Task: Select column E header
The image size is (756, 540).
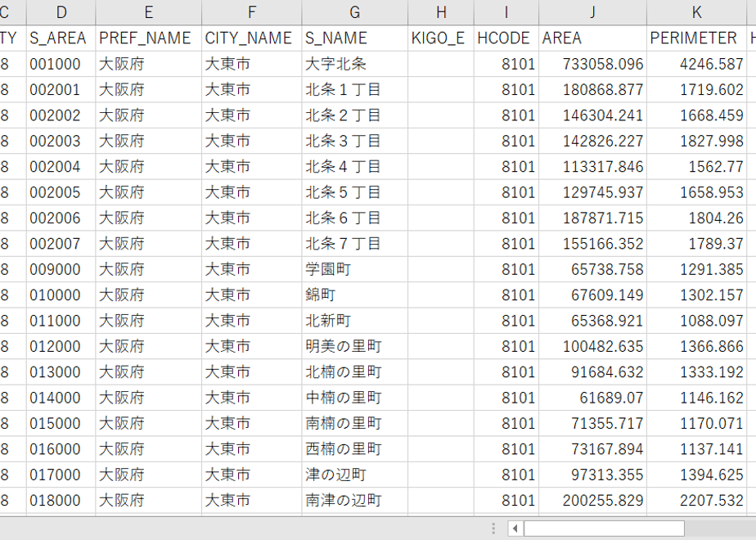Action: 149,12
